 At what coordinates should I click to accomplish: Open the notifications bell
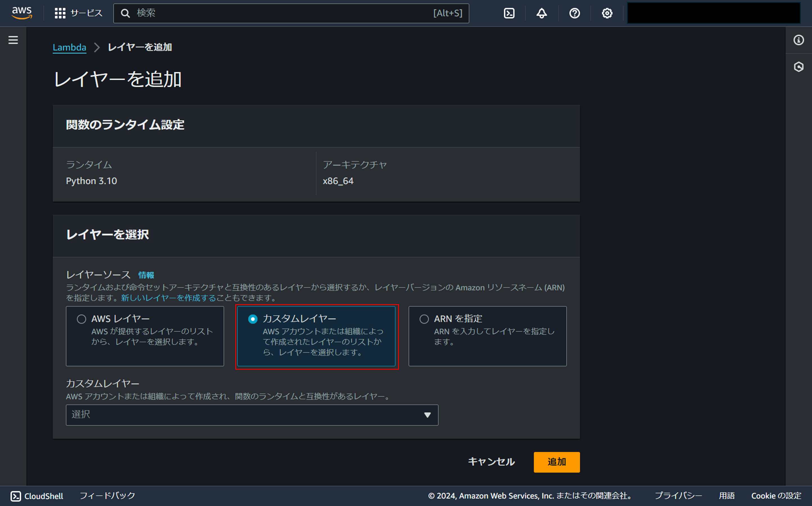tap(542, 13)
